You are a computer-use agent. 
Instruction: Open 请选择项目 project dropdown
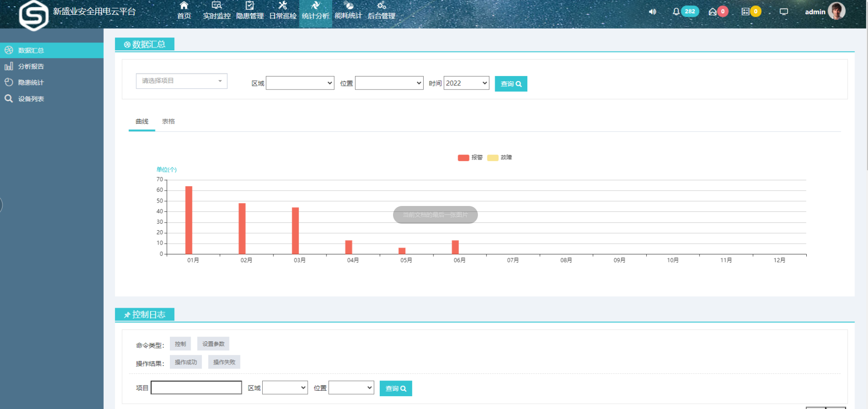coord(182,81)
